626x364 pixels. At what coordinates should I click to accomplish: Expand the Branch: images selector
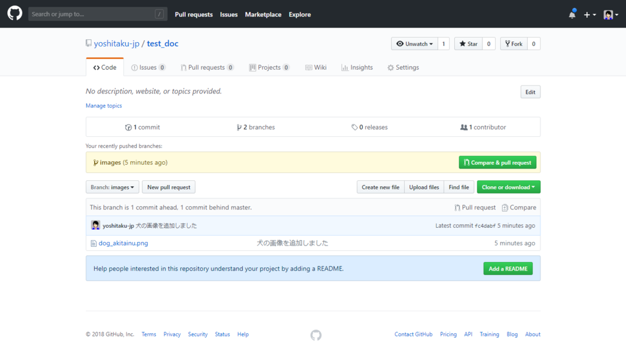pos(112,187)
